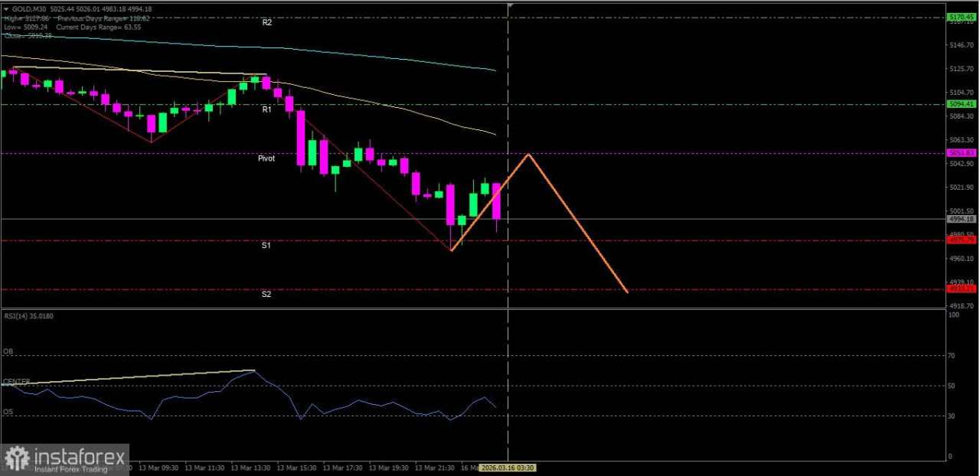Select the S2 level label

pyautogui.click(x=266, y=293)
